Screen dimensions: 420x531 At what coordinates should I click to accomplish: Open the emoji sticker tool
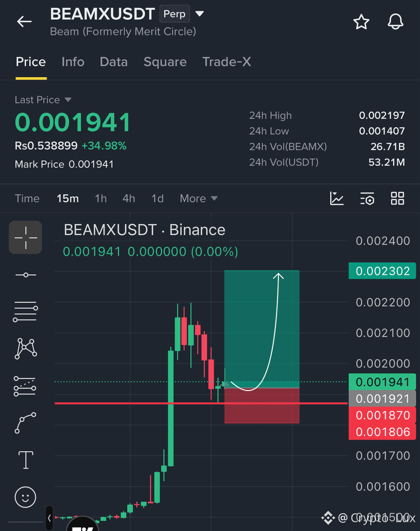coord(25,497)
